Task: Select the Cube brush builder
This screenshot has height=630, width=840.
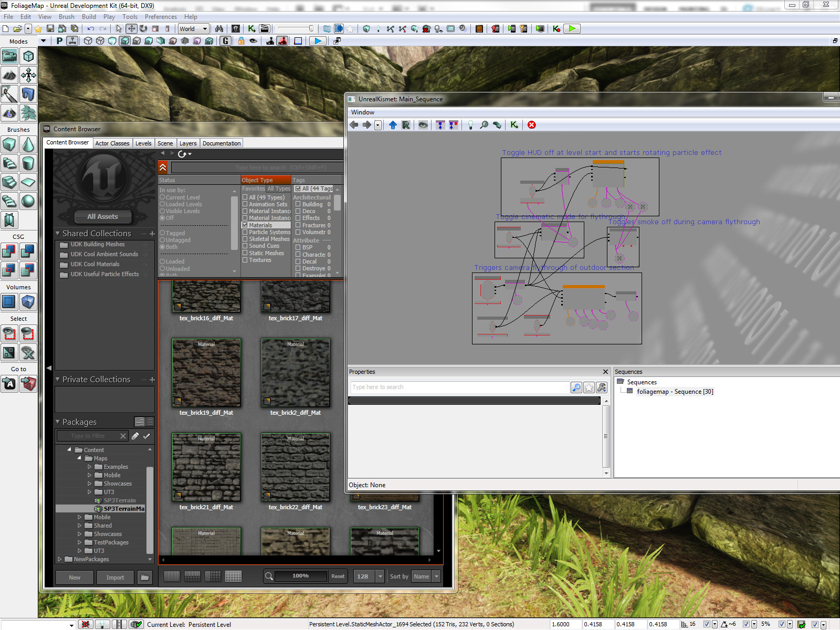Action: (x=9, y=144)
